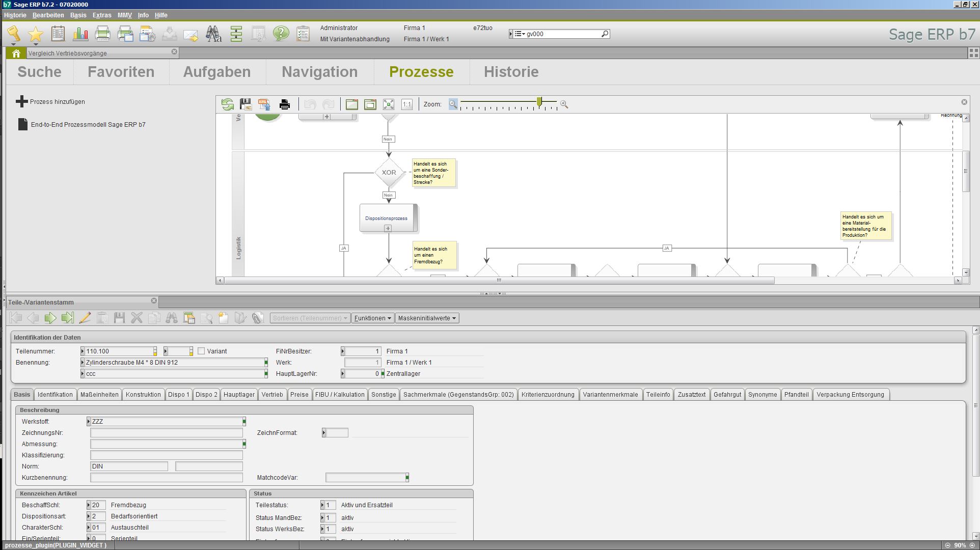This screenshot has width=980, height=550.
Task: Refresh the process diagram
Action: click(227, 104)
